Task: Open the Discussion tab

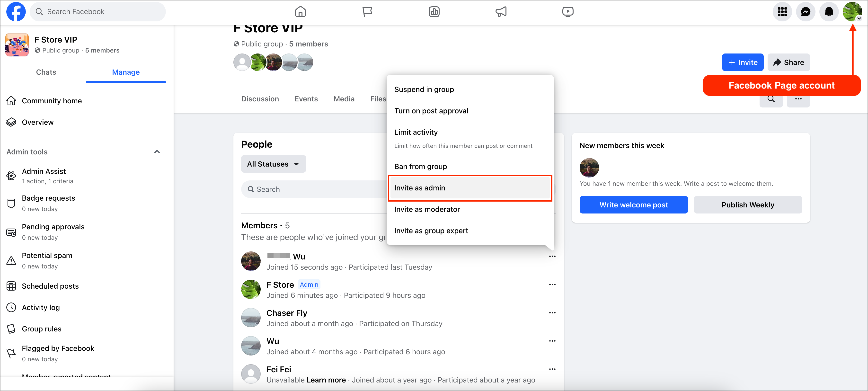Action: tap(260, 99)
